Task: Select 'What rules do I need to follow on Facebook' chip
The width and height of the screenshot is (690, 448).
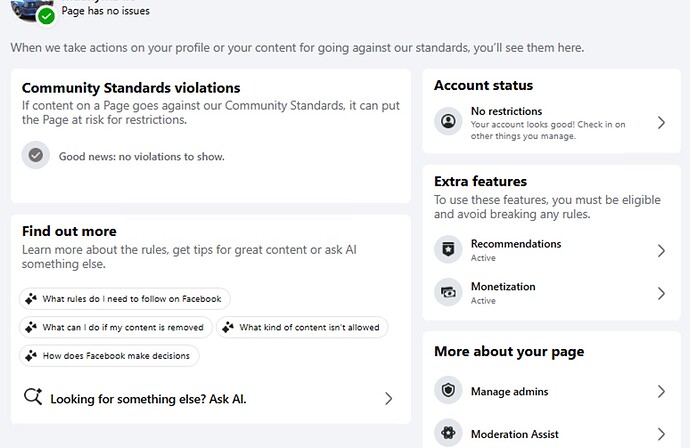Action: point(125,299)
